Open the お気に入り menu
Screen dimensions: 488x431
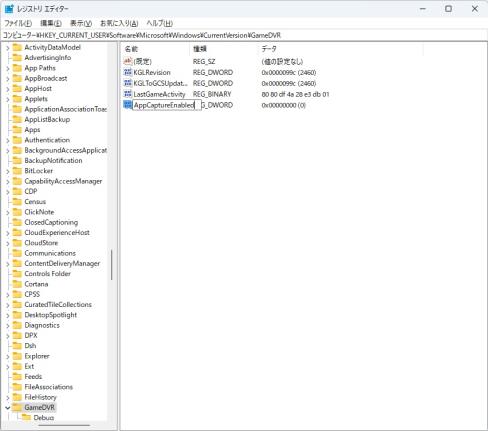[119, 23]
